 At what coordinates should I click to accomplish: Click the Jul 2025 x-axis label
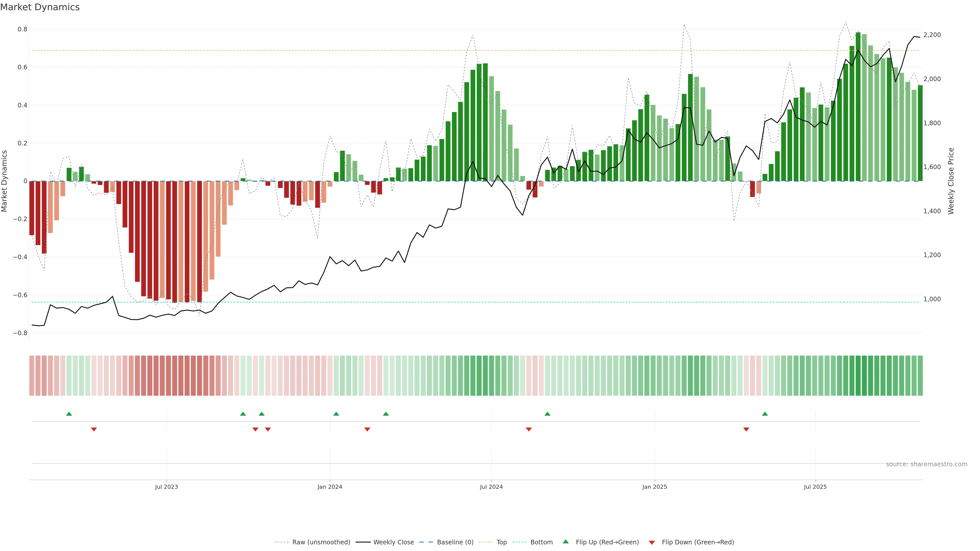click(815, 487)
